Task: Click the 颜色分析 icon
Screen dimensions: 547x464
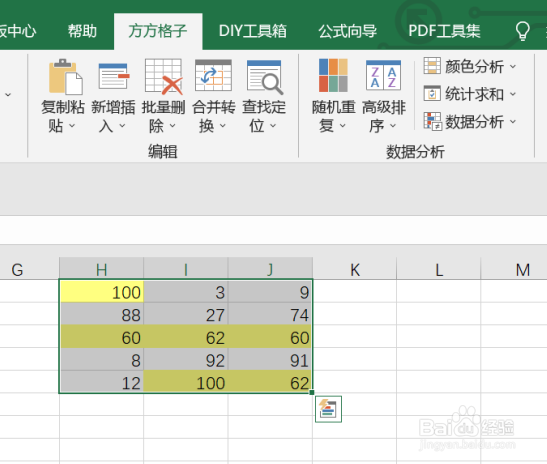Action: (432, 66)
